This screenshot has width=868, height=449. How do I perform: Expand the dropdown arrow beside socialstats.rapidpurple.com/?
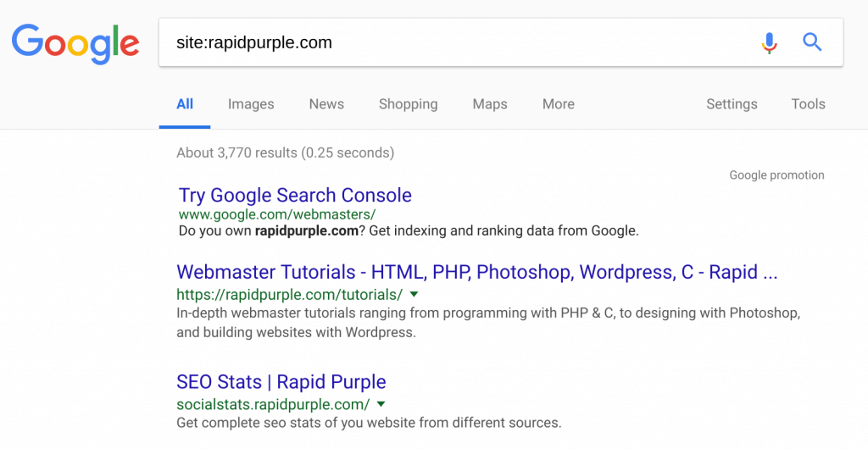[x=381, y=404]
